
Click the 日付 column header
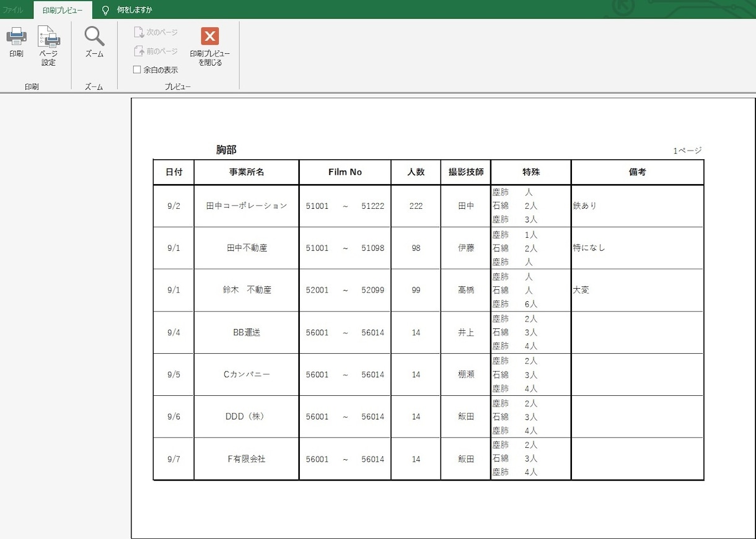[174, 172]
